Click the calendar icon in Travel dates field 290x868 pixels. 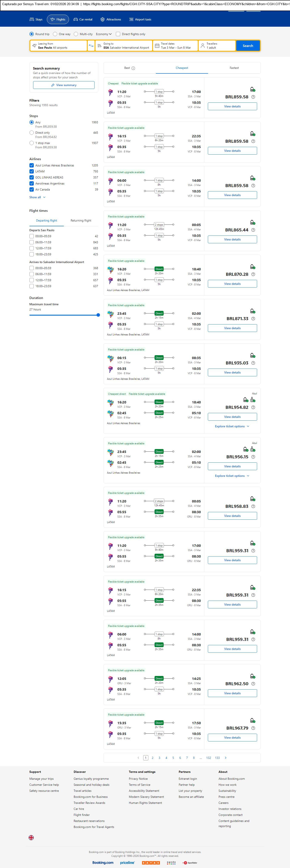[x=157, y=46]
